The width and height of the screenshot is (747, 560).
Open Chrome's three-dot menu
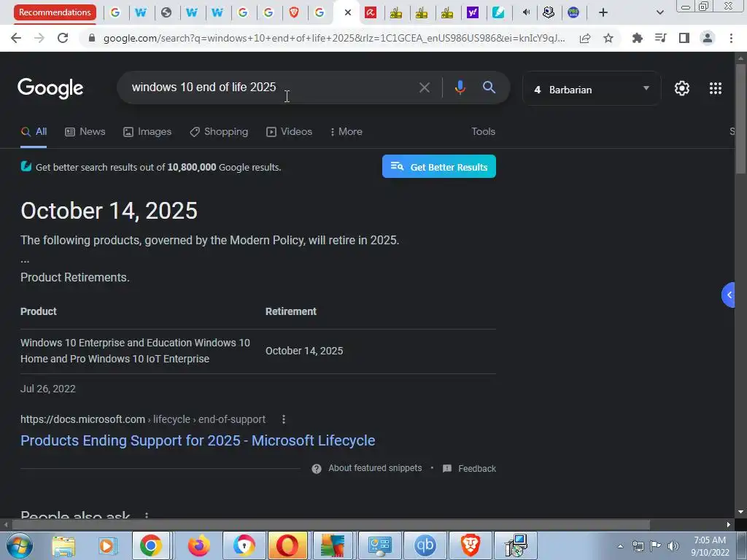pyautogui.click(x=731, y=38)
